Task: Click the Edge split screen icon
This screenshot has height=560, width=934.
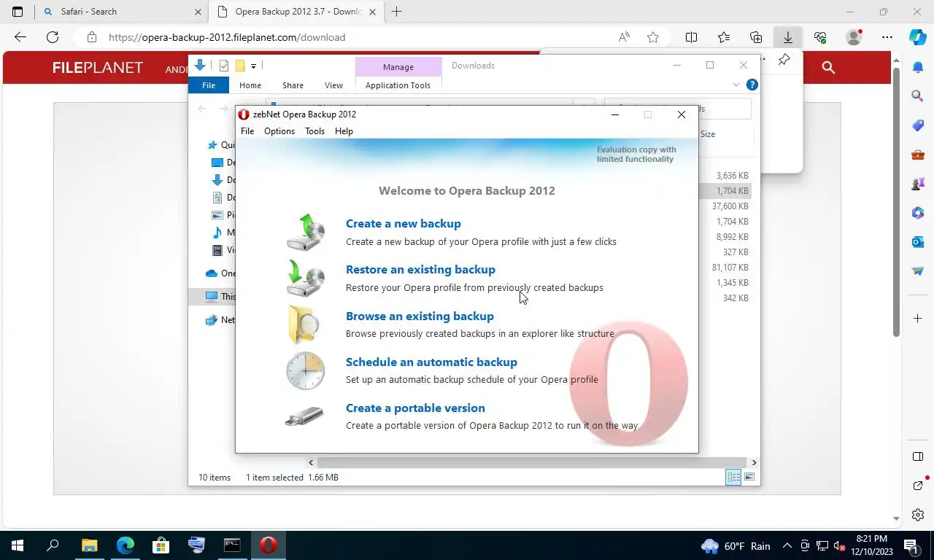Action: click(x=691, y=37)
